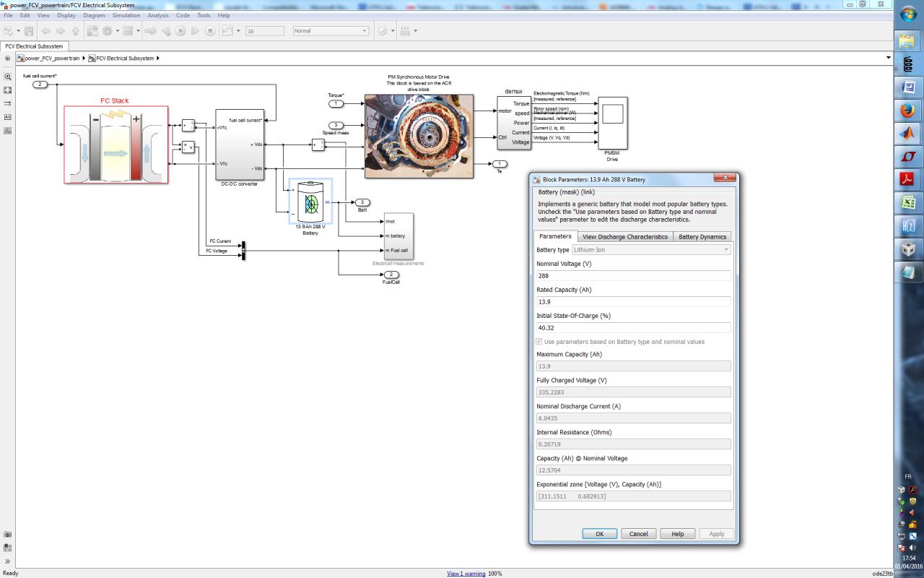The image size is (924, 578).
Task: Click OK in Block Parameters dialog
Action: point(599,534)
